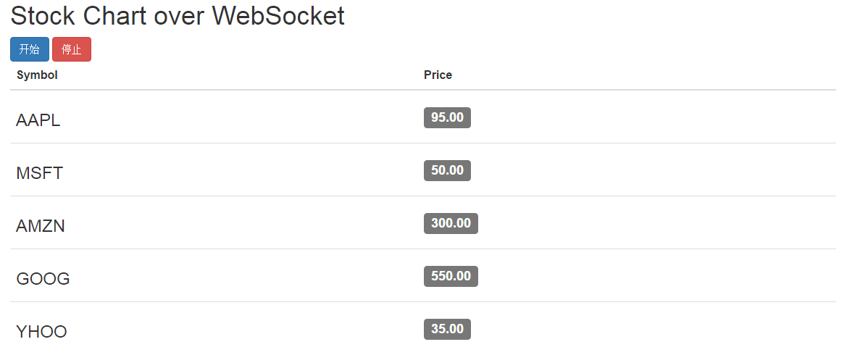Screen dimensions: 868x355
Task: Select the 300.00 price badge
Action: click(x=451, y=223)
